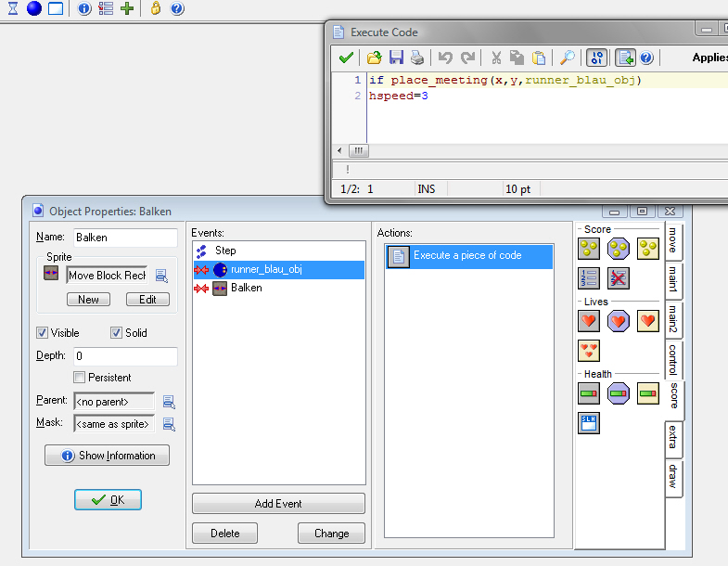Toggle the Solid checkbox
The height and width of the screenshot is (566, 728).
coord(117,333)
